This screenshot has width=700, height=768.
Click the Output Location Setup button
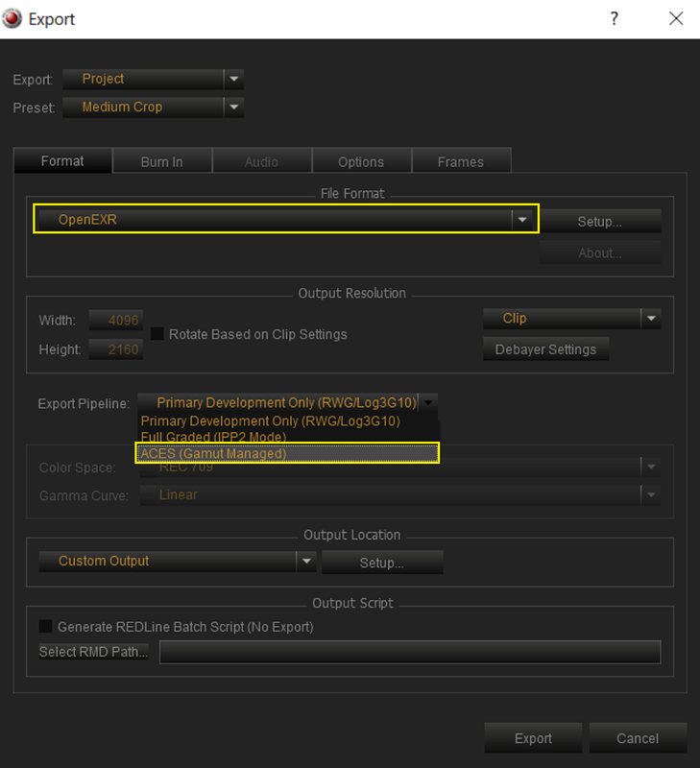(x=382, y=563)
